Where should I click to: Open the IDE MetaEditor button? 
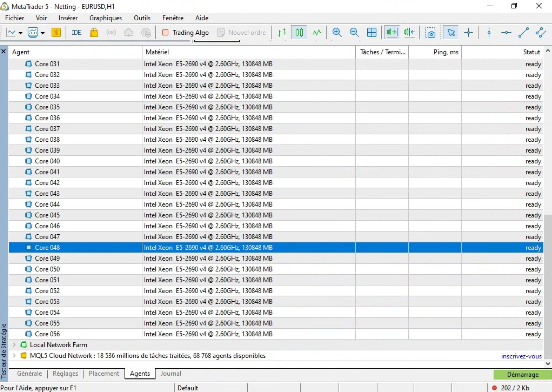(x=76, y=33)
